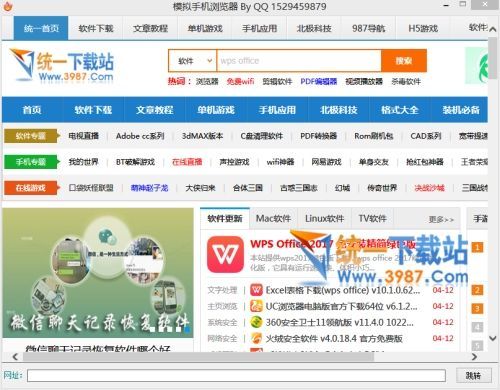Click the orange rank badge number 3
Viewport: 500px width, 390px height.
click(477, 309)
